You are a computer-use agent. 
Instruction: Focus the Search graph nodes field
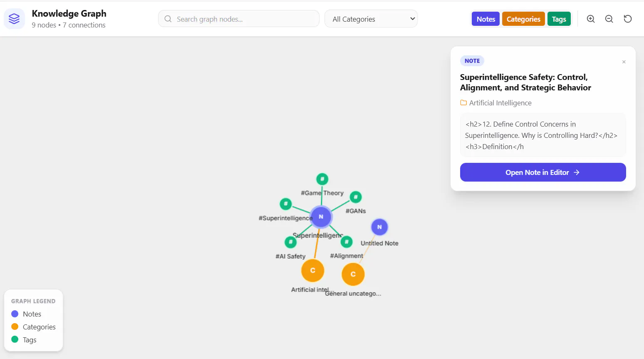239,19
